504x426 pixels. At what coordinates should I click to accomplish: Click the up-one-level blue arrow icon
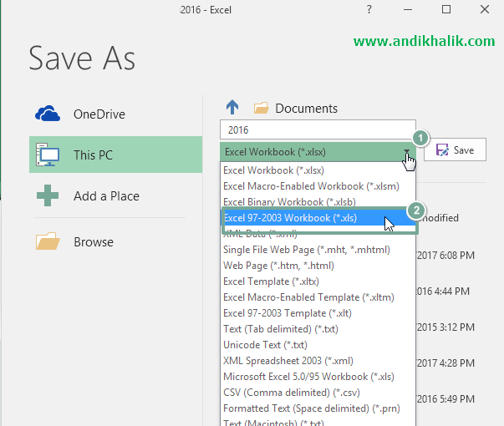(x=232, y=107)
